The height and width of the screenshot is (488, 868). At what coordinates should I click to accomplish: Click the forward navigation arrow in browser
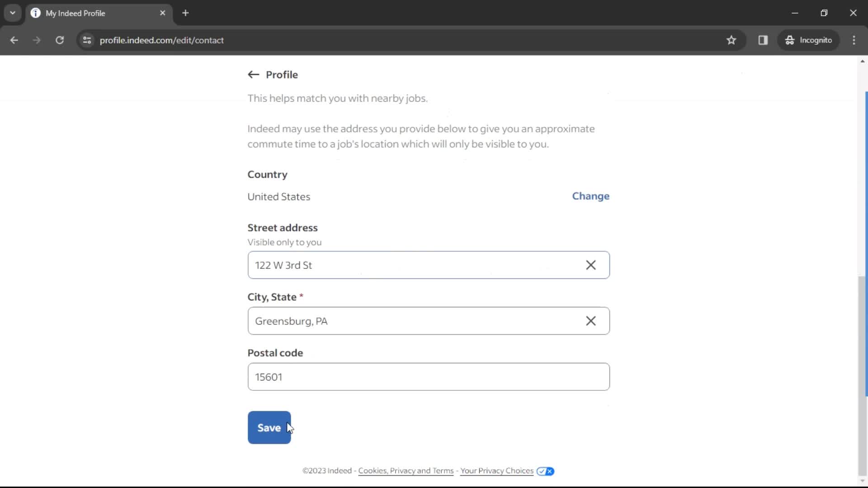point(36,40)
